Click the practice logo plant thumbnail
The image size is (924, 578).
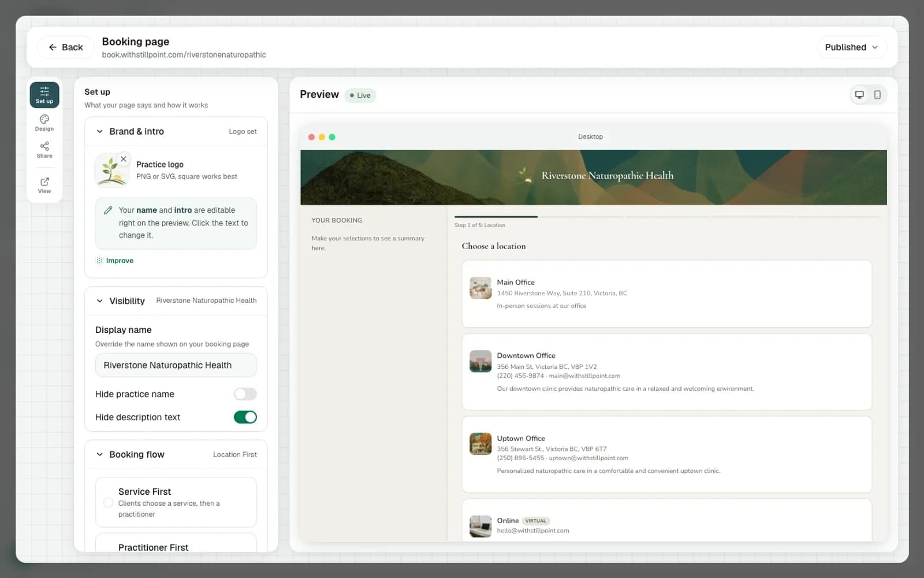point(111,171)
